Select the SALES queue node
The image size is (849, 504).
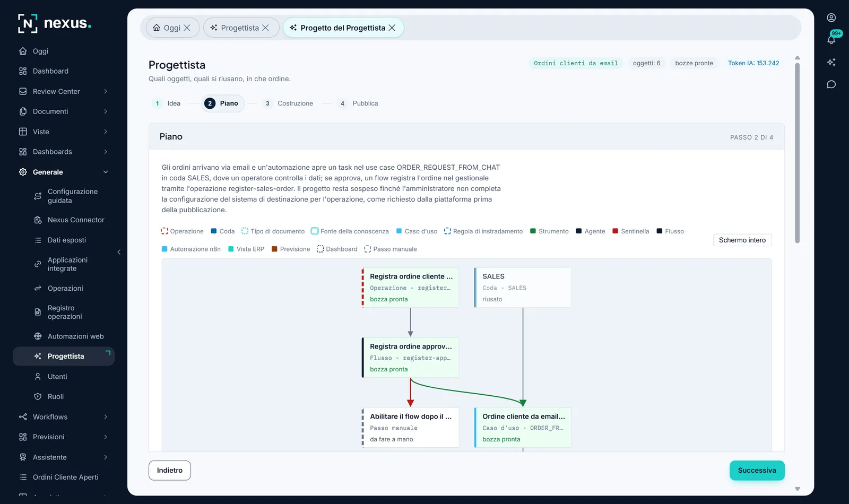523,288
